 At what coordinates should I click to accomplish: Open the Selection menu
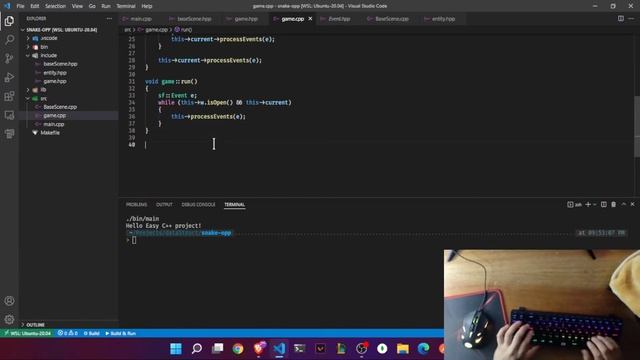pyautogui.click(x=55, y=6)
